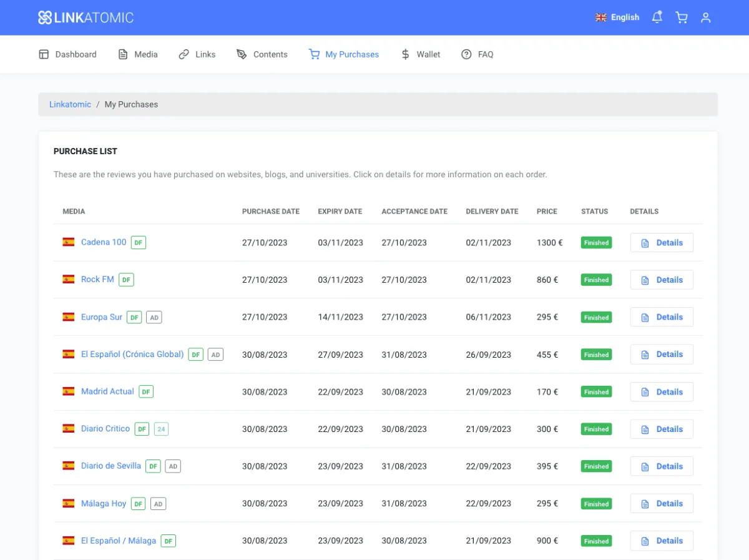Click the 24 badge next to Diario Critico
749x560 pixels.
161,429
